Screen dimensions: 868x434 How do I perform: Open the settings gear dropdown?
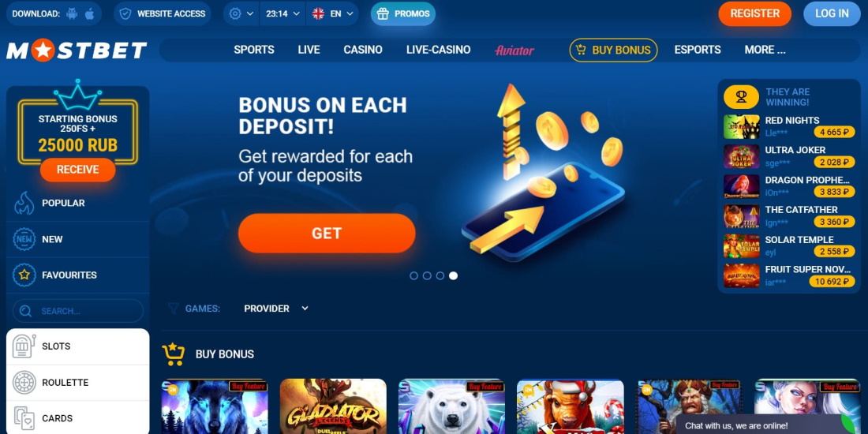tap(241, 14)
